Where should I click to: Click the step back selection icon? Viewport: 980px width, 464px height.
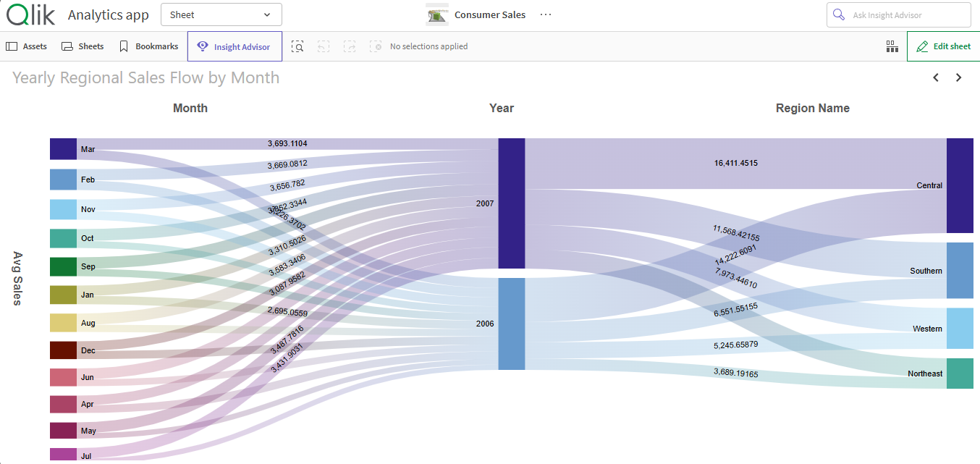click(324, 46)
